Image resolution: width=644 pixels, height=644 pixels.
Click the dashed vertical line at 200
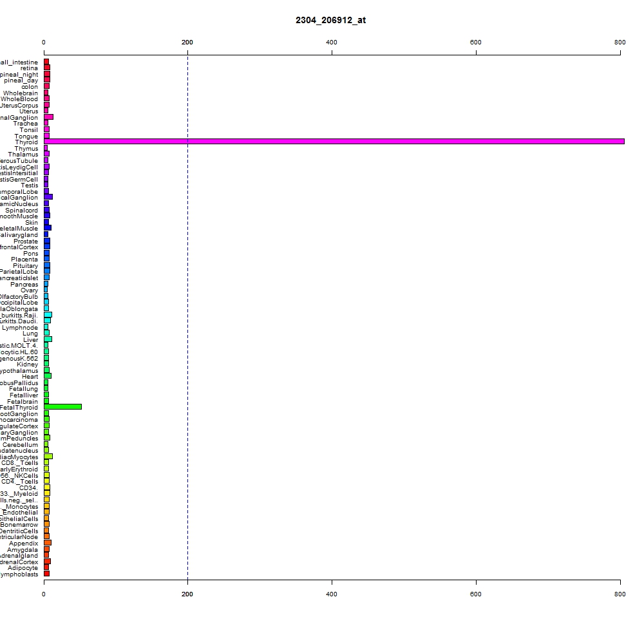point(187,317)
